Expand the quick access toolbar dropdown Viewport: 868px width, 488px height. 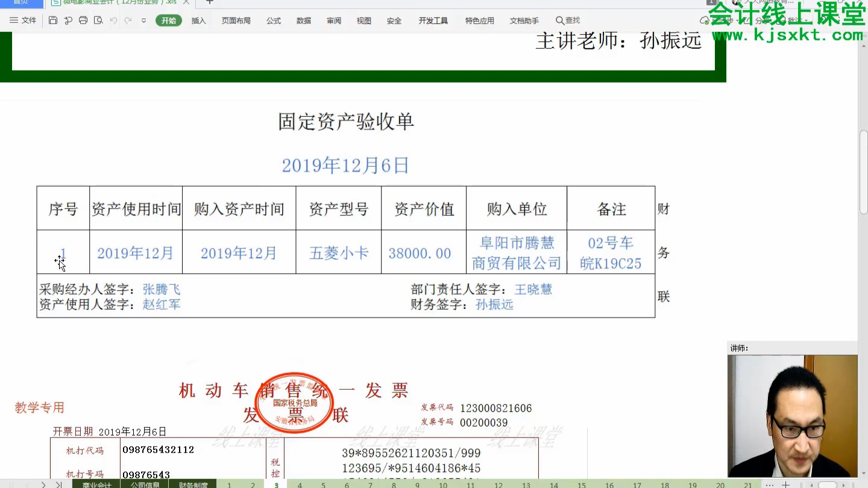[143, 20]
